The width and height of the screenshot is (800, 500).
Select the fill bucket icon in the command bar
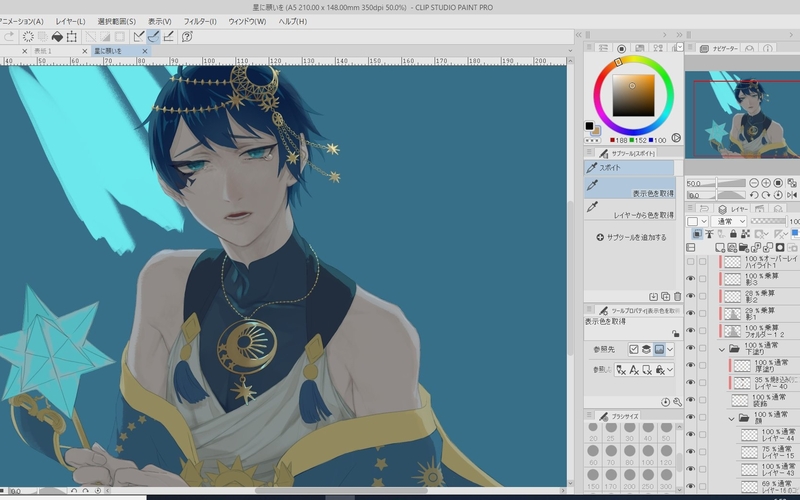point(57,37)
